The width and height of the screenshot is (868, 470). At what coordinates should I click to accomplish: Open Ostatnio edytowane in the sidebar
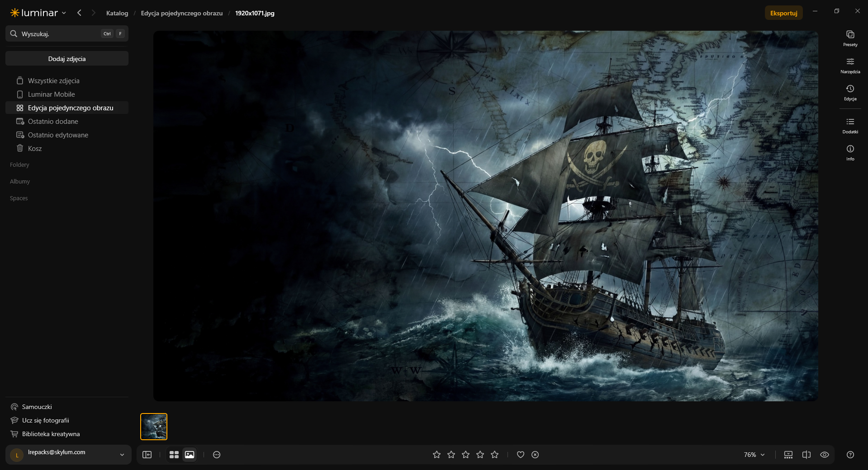coord(67,135)
